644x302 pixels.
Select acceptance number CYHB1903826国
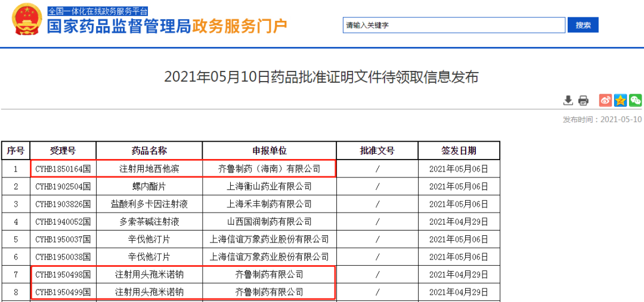(63, 204)
